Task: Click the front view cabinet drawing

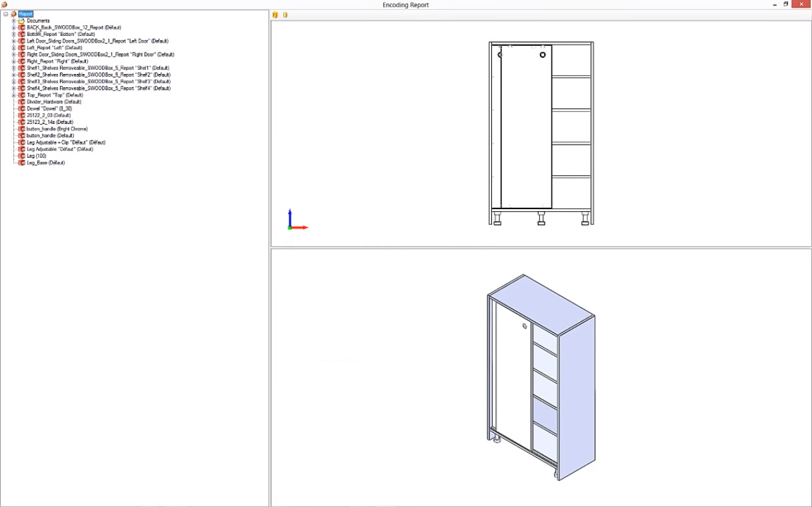Action: 541,133
